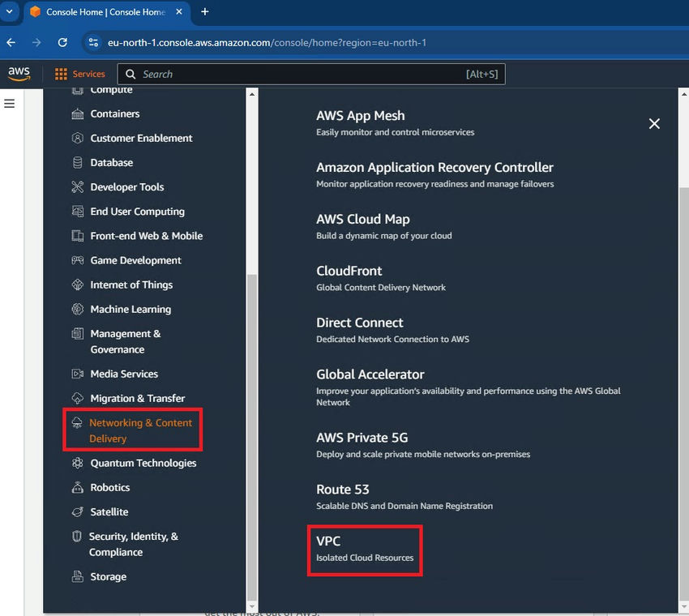Click browser back arrow

[x=11, y=43]
